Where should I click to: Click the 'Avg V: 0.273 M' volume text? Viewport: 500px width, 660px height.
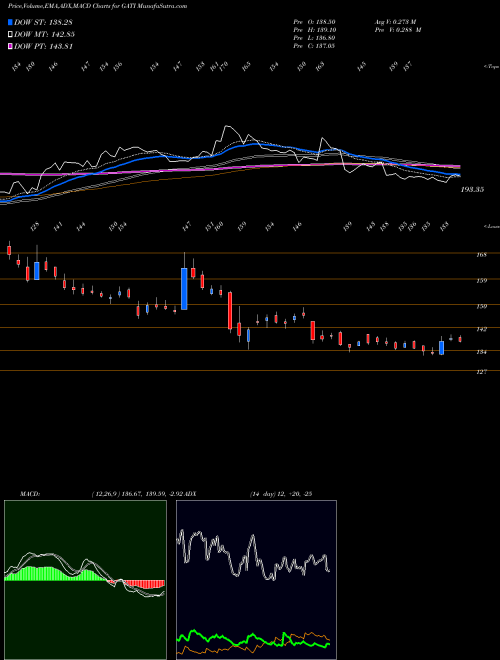(395, 22)
